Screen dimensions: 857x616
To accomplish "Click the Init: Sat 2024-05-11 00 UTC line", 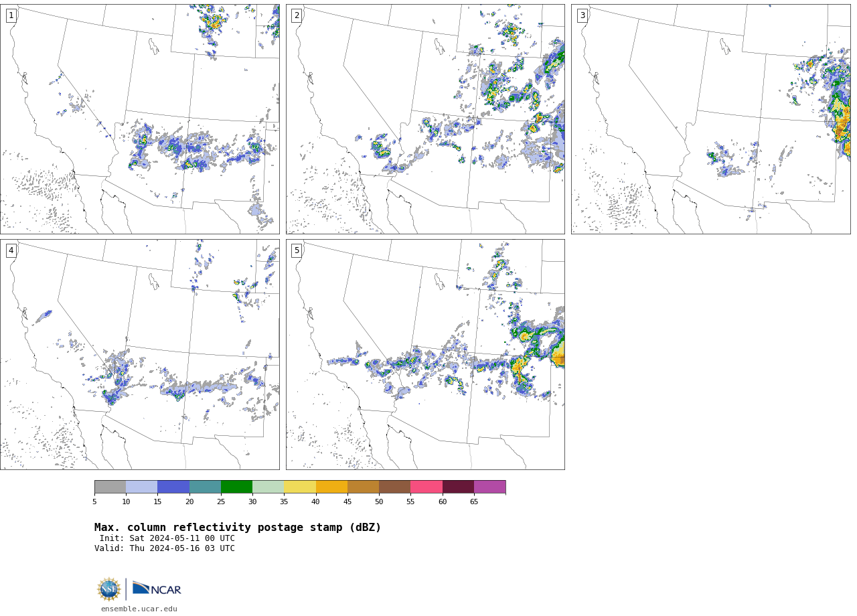I will pyautogui.click(x=167, y=538).
